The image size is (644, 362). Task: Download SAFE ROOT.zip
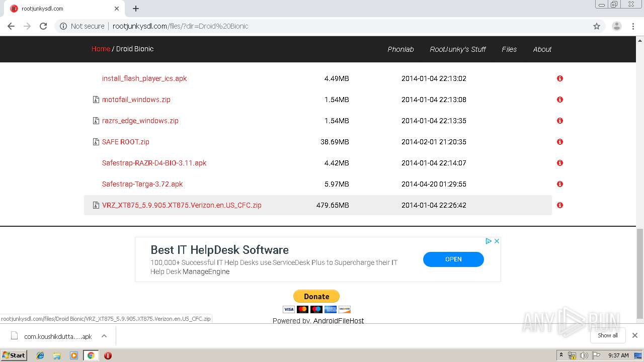[126, 142]
